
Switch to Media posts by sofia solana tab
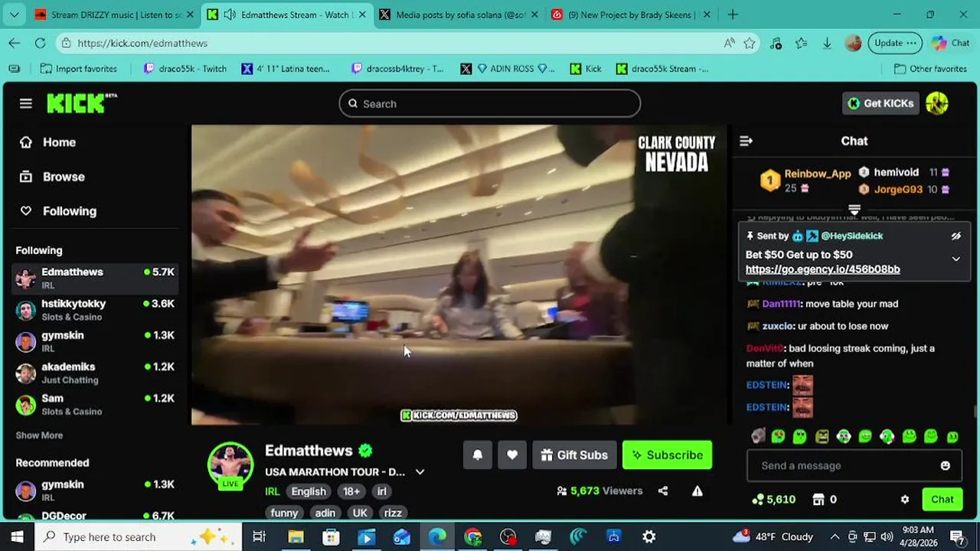[459, 15]
